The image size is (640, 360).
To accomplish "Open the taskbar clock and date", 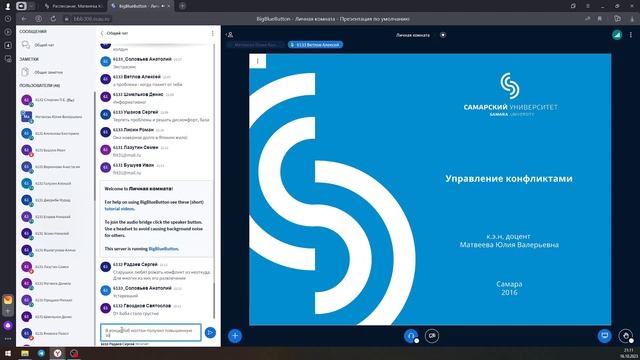I will (629, 353).
